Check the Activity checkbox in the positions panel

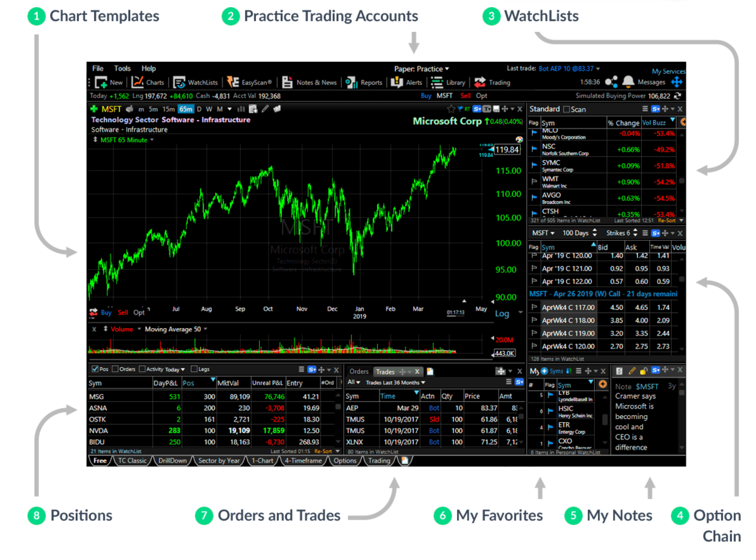pos(142,369)
